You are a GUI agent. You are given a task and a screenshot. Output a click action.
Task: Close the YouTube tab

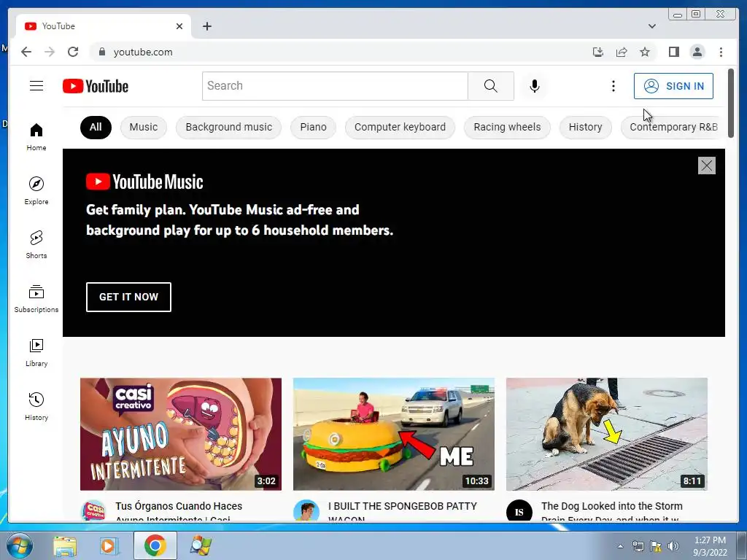[x=179, y=26]
